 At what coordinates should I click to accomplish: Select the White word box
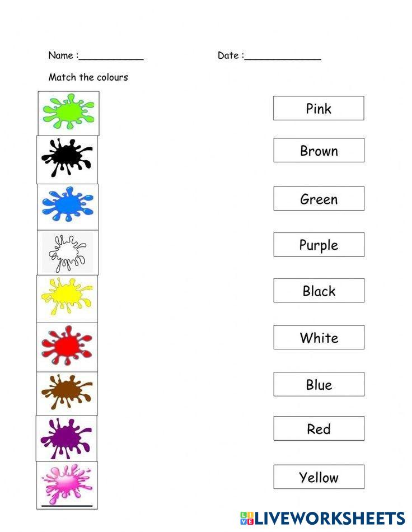coord(319,338)
